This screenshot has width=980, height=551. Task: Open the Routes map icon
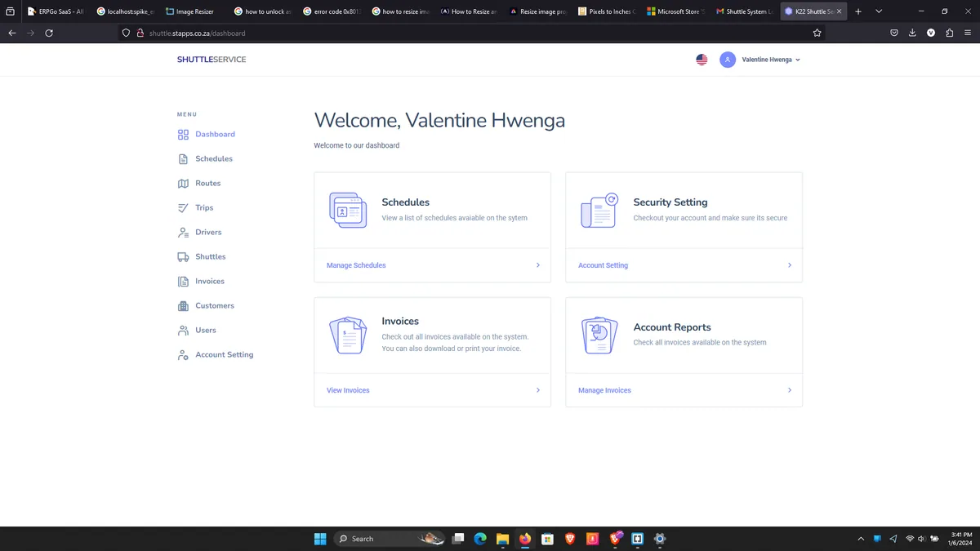point(183,184)
